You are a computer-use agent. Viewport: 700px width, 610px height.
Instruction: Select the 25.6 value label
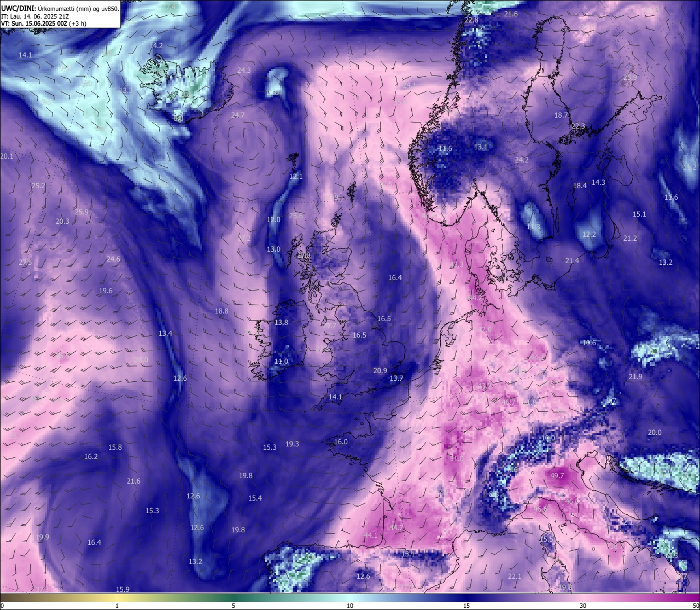tap(296, 216)
